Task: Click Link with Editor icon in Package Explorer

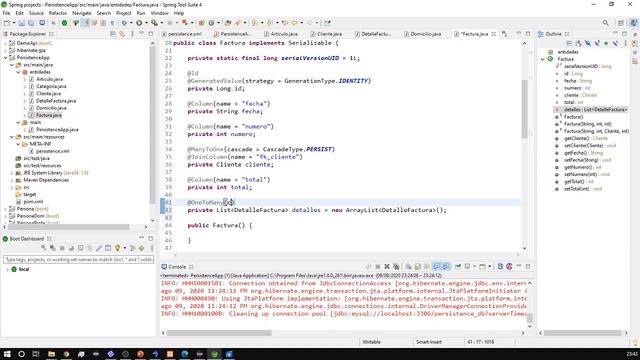Action: (122, 34)
